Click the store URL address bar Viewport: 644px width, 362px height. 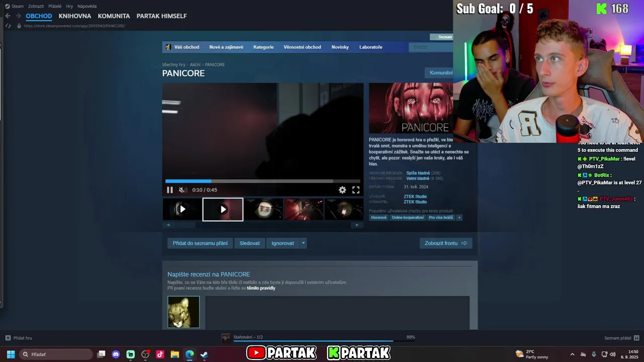click(74, 26)
